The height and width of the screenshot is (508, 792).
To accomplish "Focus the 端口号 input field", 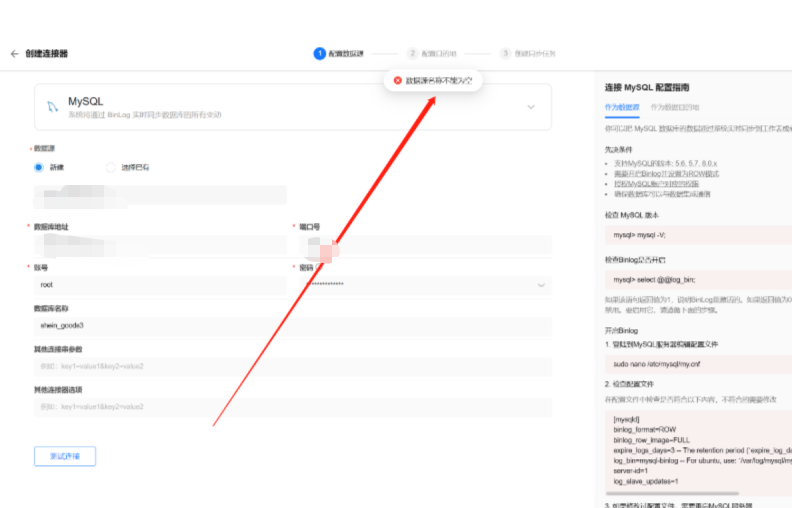I will [x=425, y=245].
